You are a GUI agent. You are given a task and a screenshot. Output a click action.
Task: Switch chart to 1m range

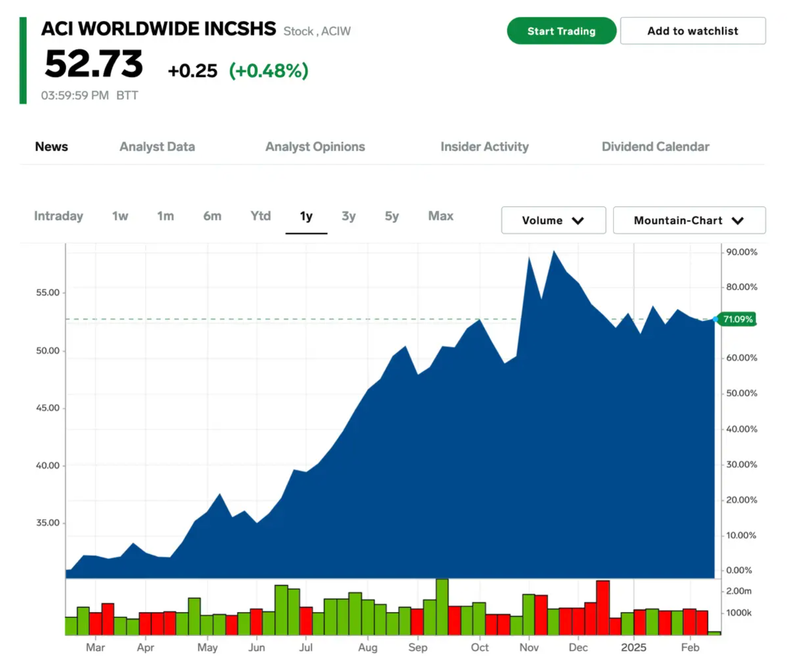click(x=165, y=216)
